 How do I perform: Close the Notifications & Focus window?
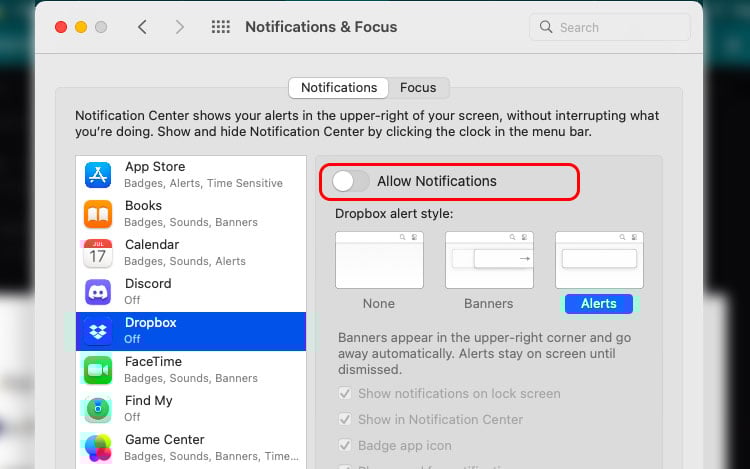point(61,27)
